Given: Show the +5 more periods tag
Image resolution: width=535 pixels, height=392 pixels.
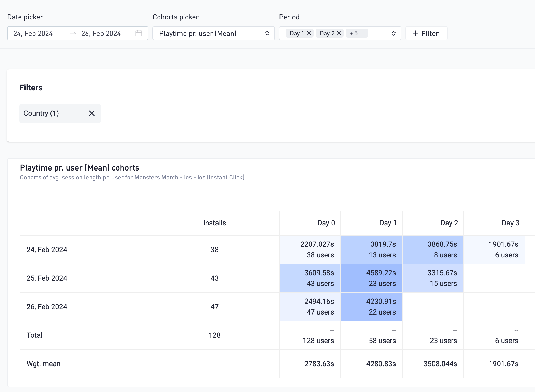Looking at the screenshot, I should pos(357,33).
